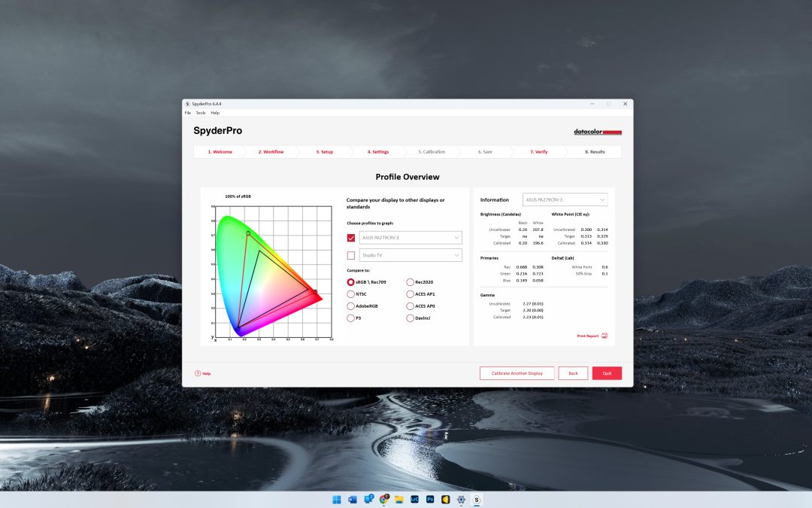Choose the ACES AP0 radio button

tap(411, 306)
